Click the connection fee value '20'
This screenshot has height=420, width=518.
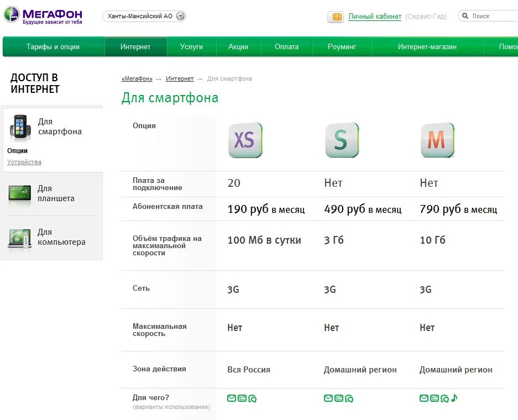pyautogui.click(x=234, y=183)
